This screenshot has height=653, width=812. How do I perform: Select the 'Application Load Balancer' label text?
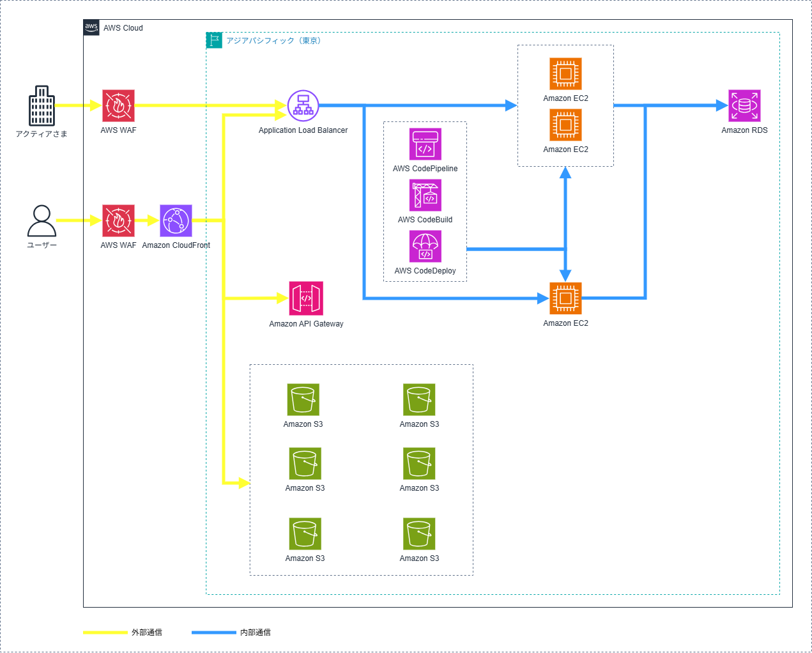303,130
